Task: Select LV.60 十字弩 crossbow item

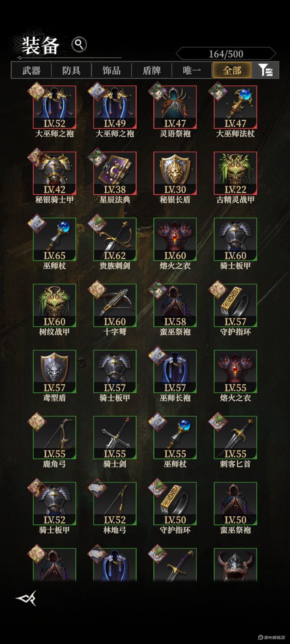Action: click(114, 305)
